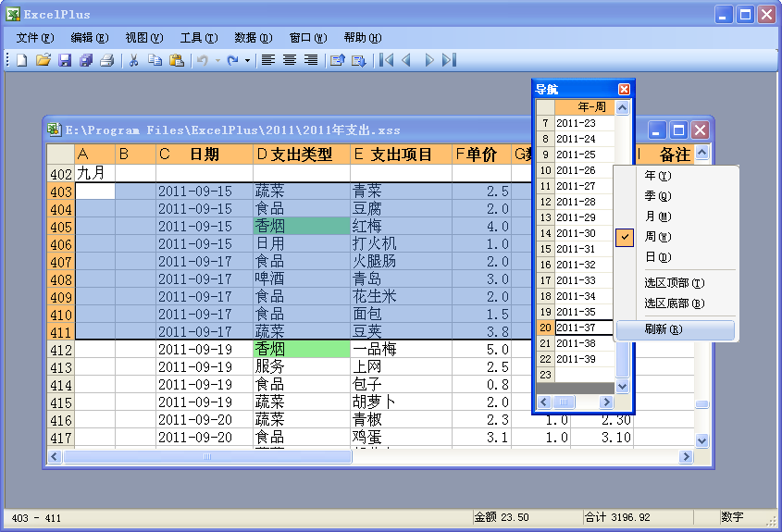Image resolution: width=782 pixels, height=532 pixels.
Task: Open the 数据 menu
Action: (254, 38)
